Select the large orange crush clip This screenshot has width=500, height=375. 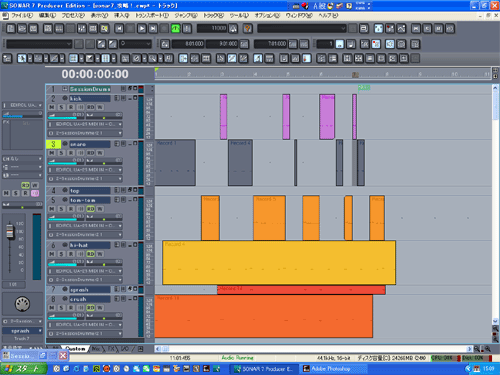(x=263, y=316)
